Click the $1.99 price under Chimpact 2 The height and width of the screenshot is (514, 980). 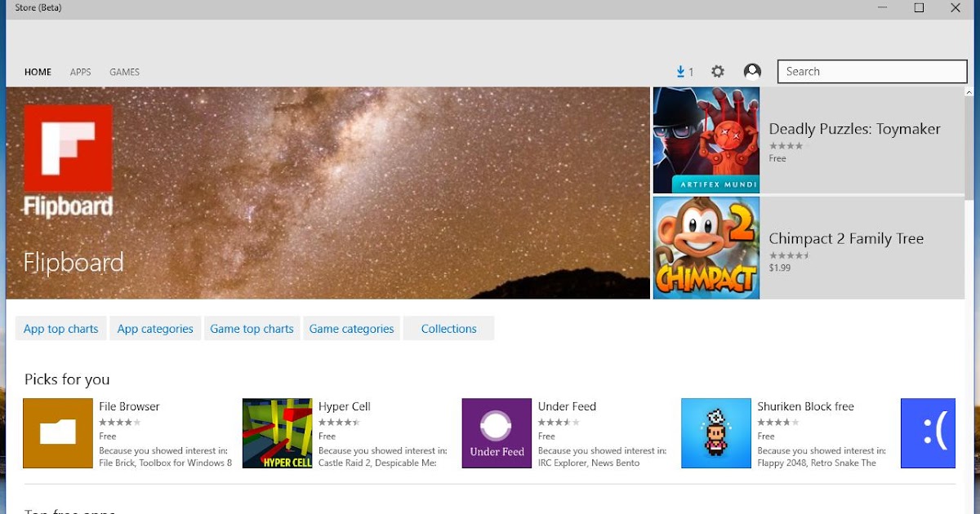pos(779,268)
